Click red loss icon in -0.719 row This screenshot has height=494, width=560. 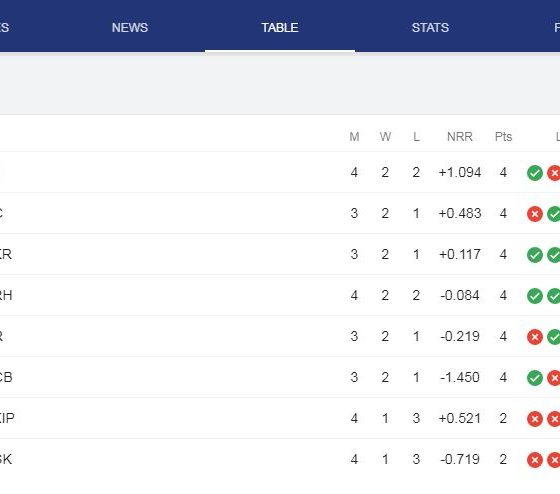(x=535, y=460)
